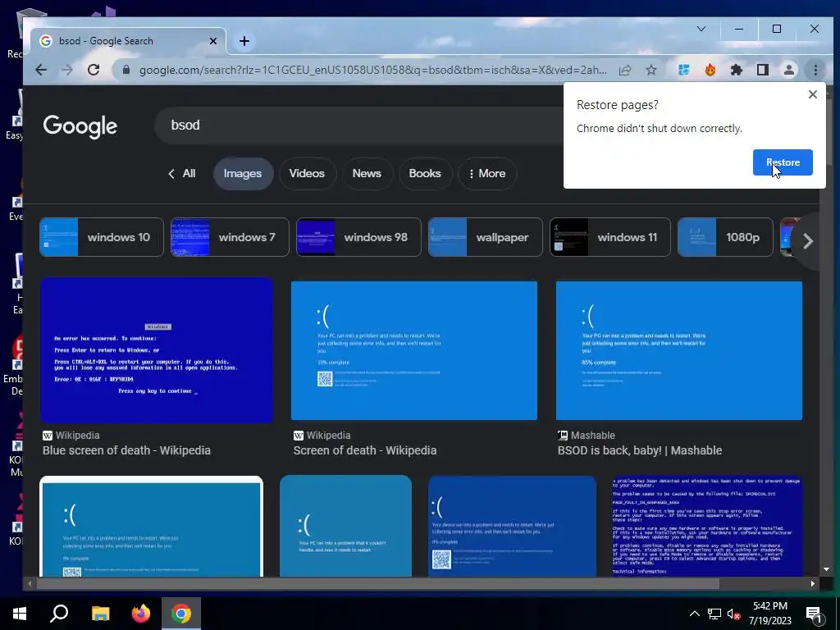Open the notification center icon
840x630 pixels.
click(x=815, y=615)
